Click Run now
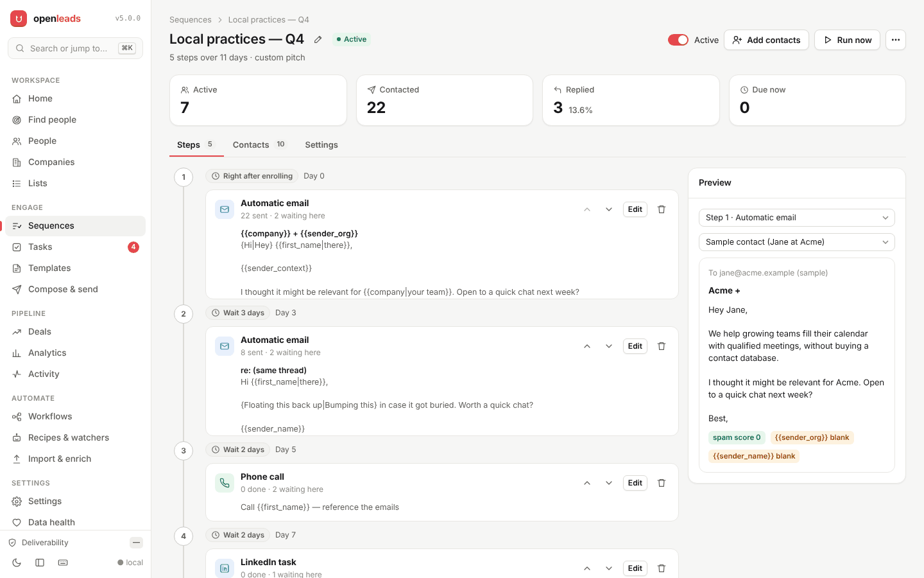 point(847,40)
